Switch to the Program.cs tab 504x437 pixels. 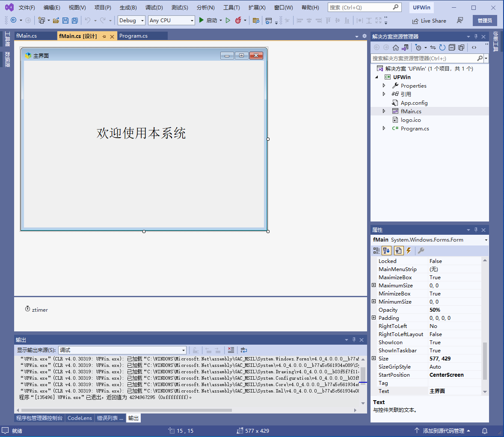tap(133, 36)
